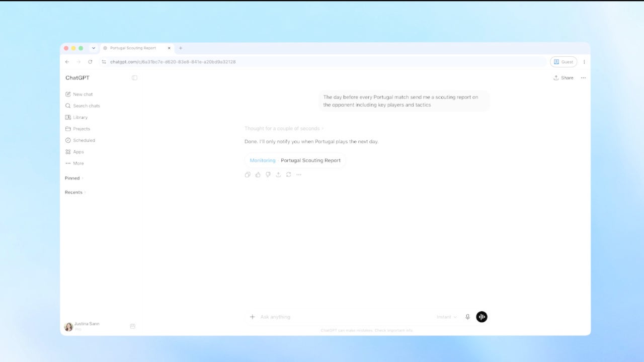Go forward in browser history
This screenshot has width=644, height=362.
coord(78,62)
